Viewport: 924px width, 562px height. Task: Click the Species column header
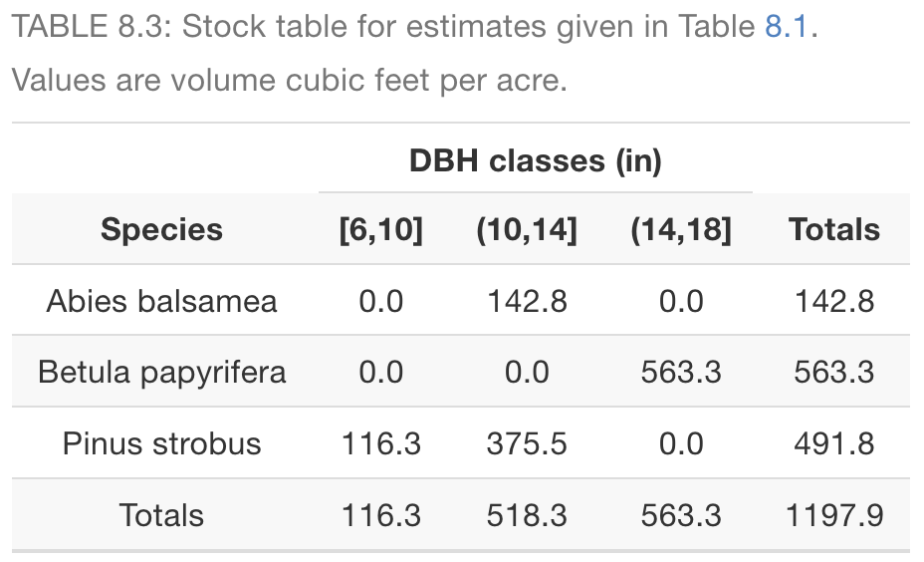[161, 230]
